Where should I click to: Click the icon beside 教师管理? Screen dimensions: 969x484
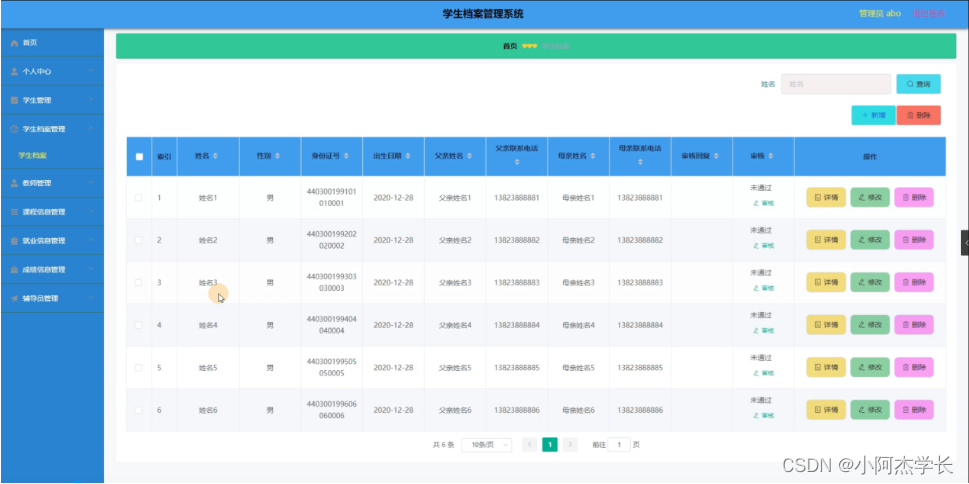pyautogui.click(x=14, y=183)
